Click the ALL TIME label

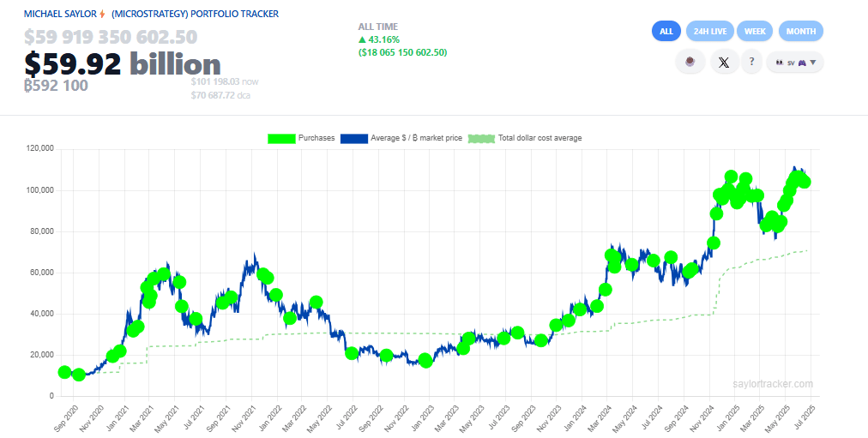click(378, 27)
